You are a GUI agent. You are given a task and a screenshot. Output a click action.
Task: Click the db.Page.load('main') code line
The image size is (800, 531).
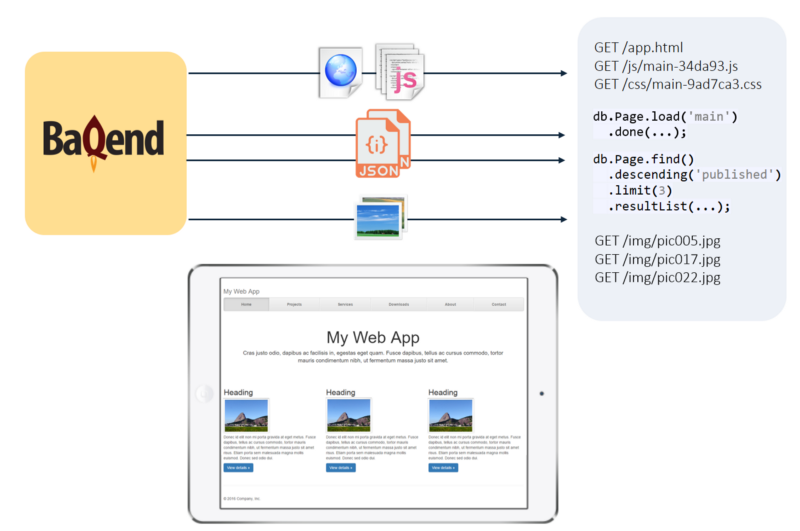[665, 117]
